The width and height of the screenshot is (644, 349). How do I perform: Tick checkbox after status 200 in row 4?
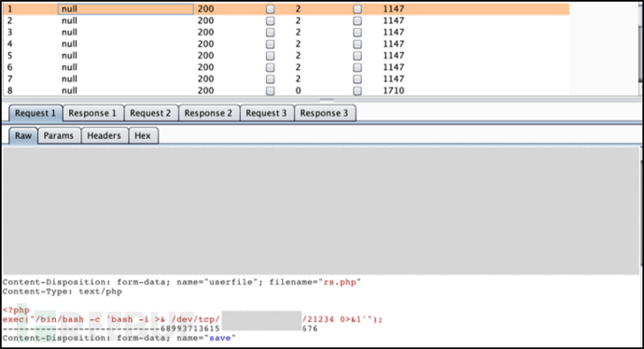click(x=271, y=44)
